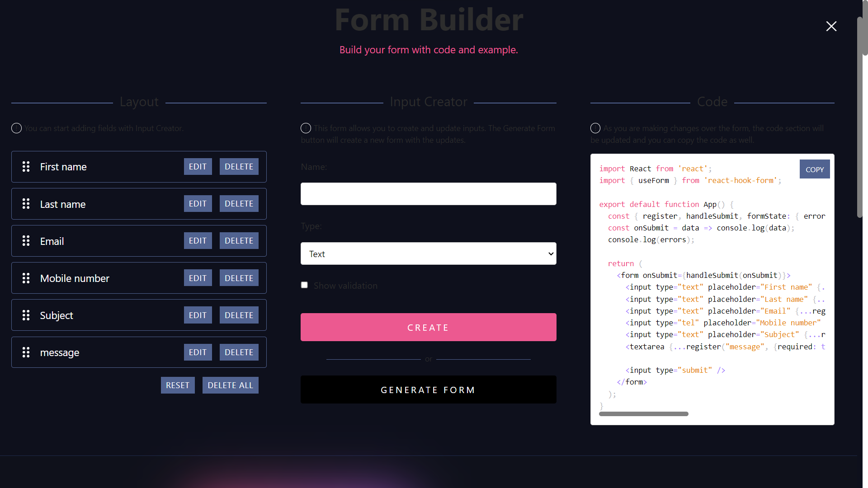Click DELETE ALL to clear fields
Screen dimensions: 868x488
230,385
